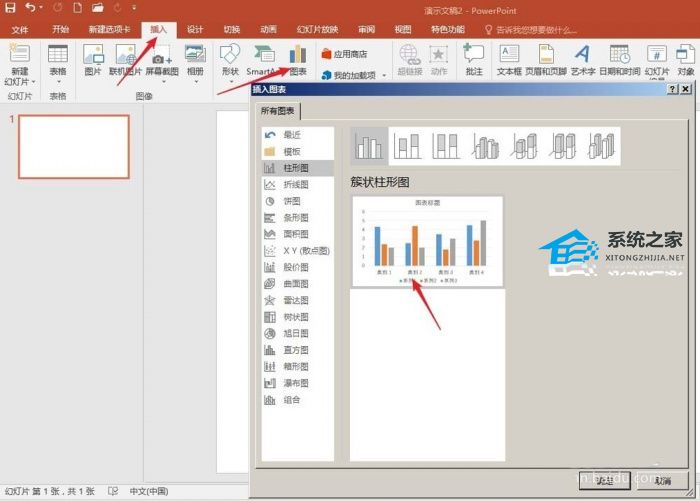
Task: Create new document from quick access icon
Action: 77,8
